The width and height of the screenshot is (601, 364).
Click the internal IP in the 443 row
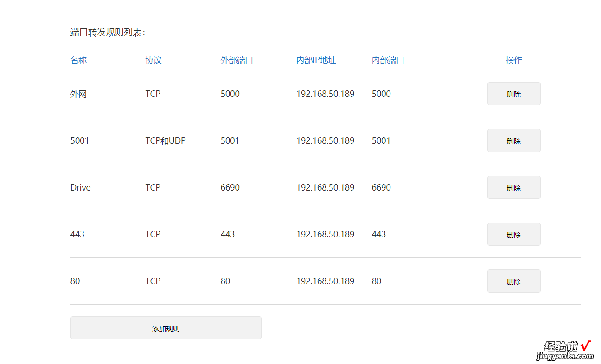coord(325,234)
